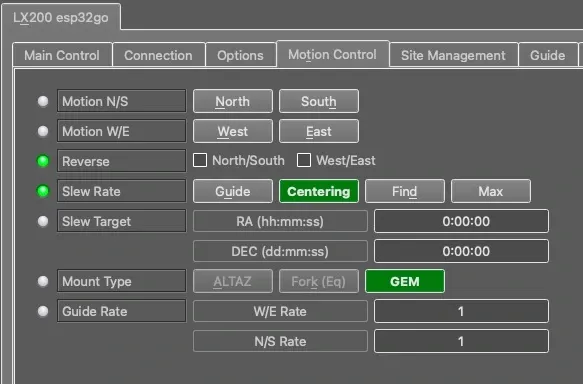
Task: Select the LX200 esp32go device tab
Action: pyautogui.click(x=61, y=17)
